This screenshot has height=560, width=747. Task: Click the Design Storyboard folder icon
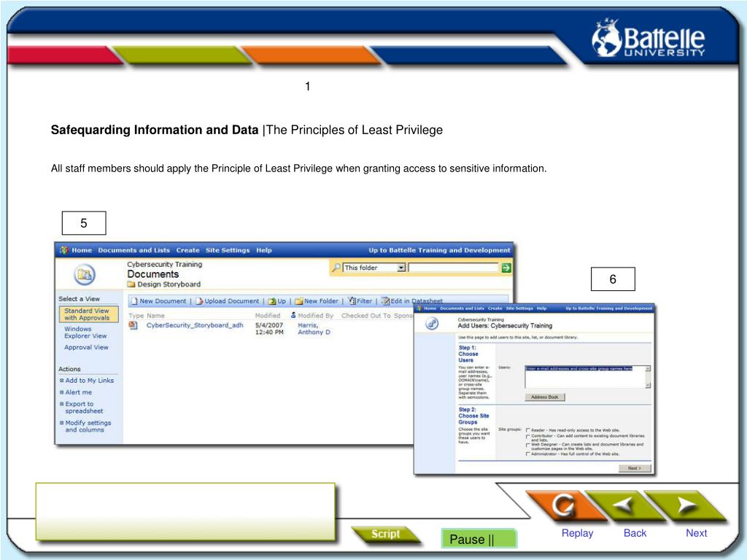[131, 284]
